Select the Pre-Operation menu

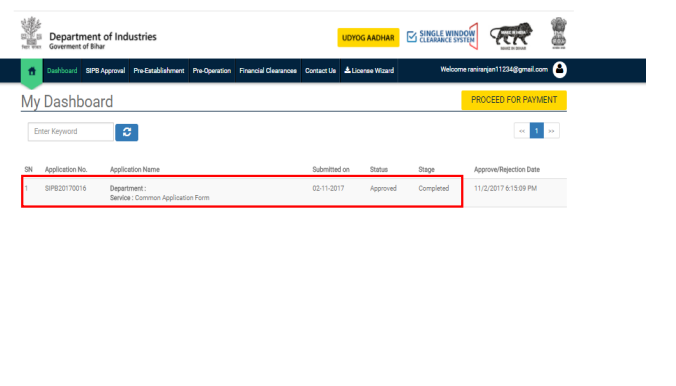pyautogui.click(x=212, y=71)
